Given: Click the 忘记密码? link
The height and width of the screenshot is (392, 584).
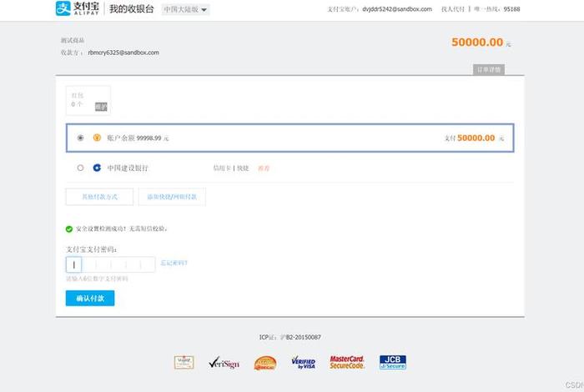Looking at the screenshot, I should 174,264.
